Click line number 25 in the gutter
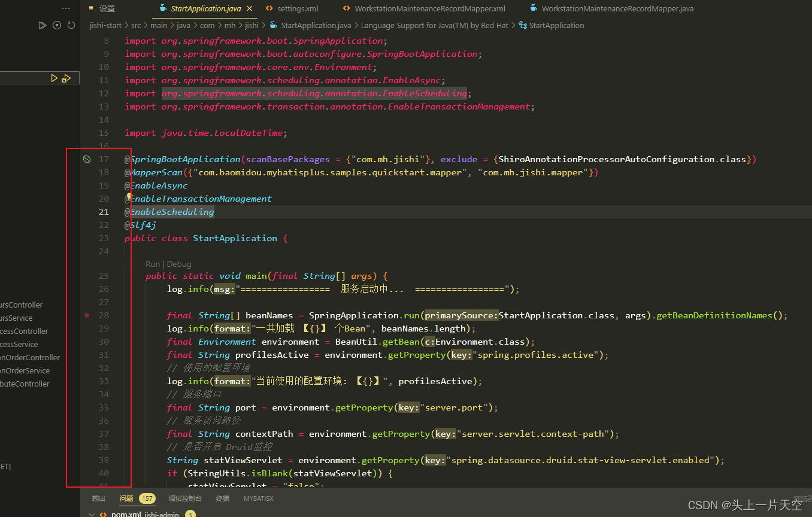 pos(104,276)
